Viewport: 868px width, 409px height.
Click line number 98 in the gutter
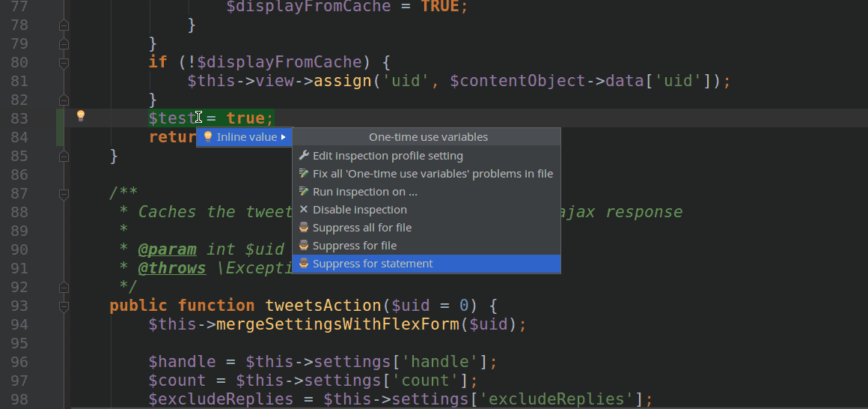pos(19,399)
